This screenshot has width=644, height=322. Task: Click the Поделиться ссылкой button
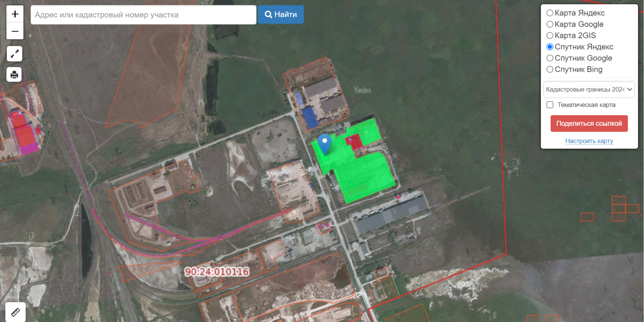(x=589, y=123)
